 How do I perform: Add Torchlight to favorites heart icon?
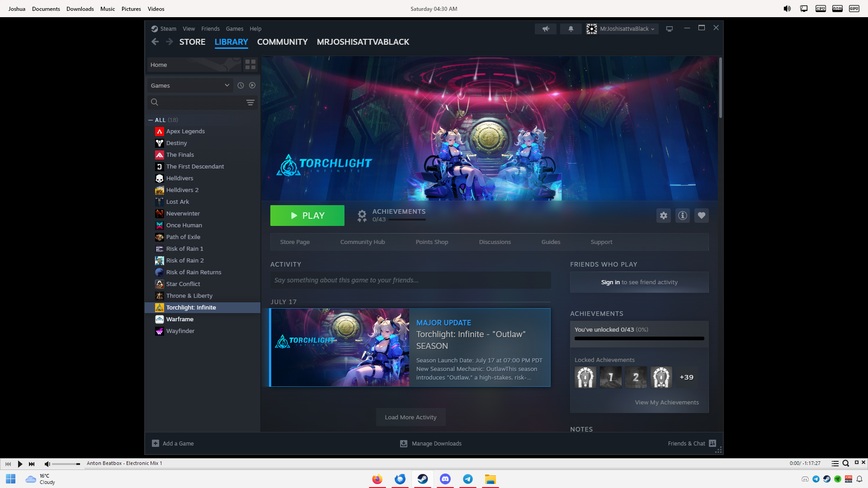(702, 216)
